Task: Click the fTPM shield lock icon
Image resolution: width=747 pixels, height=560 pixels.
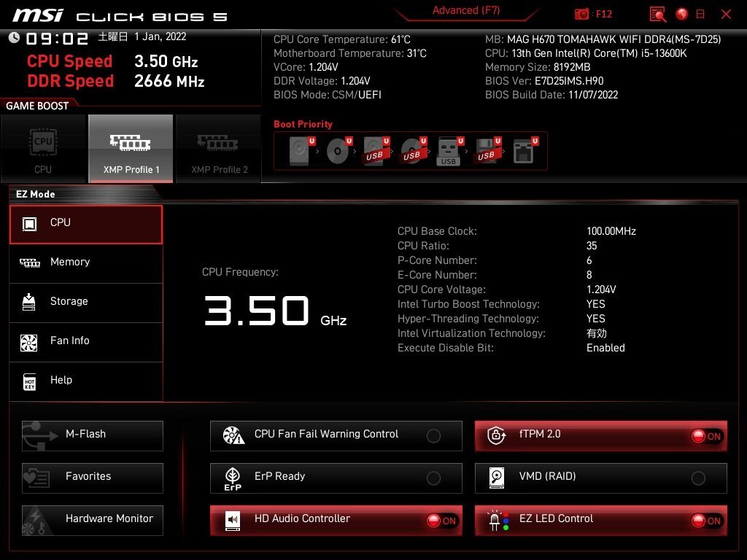Action: coord(496,435)
